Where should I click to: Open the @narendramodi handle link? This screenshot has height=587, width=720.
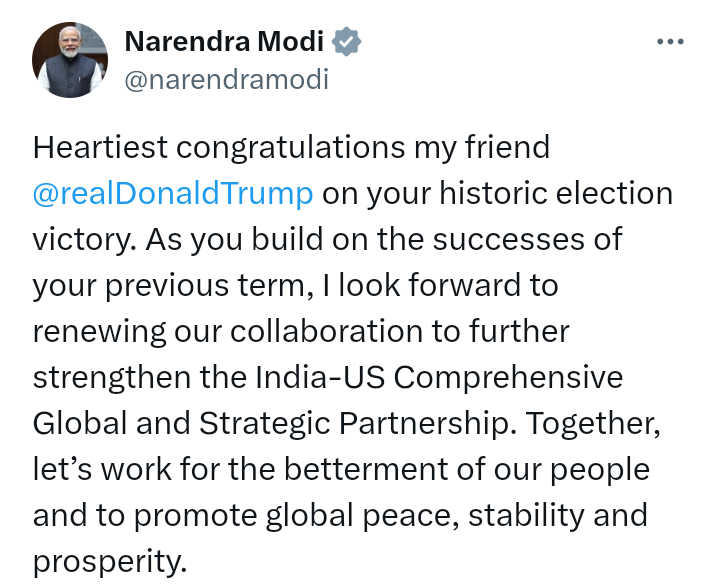tap(227, 79)
